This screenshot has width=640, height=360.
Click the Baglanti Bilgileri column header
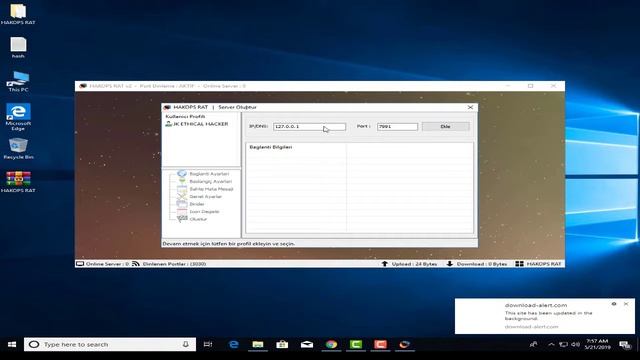coord(271,147)
